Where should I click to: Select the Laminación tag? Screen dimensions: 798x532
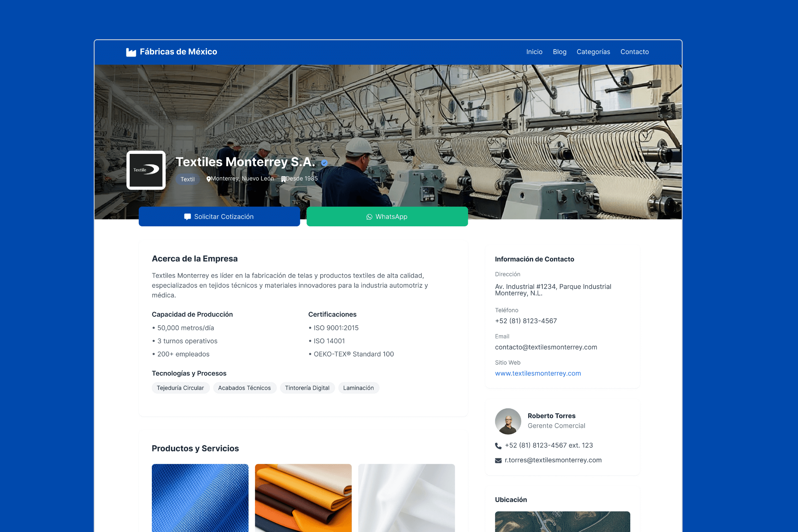[358, 388]
